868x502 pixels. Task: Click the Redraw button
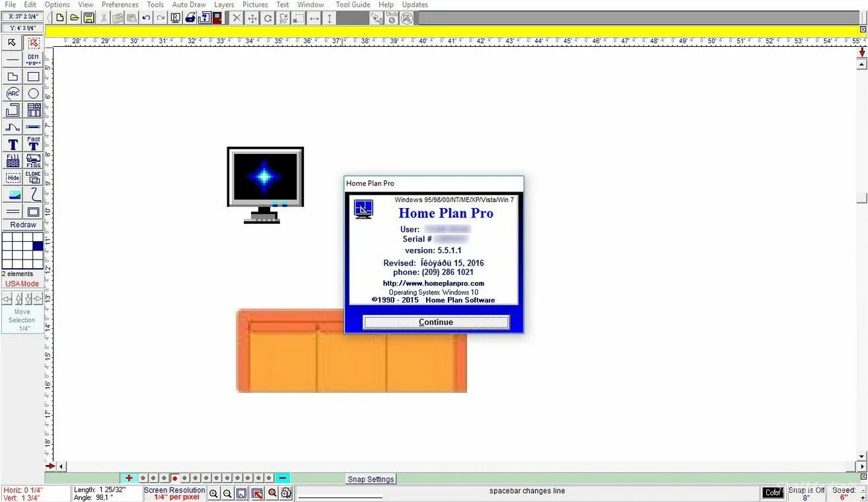click(x=23, y=225)
